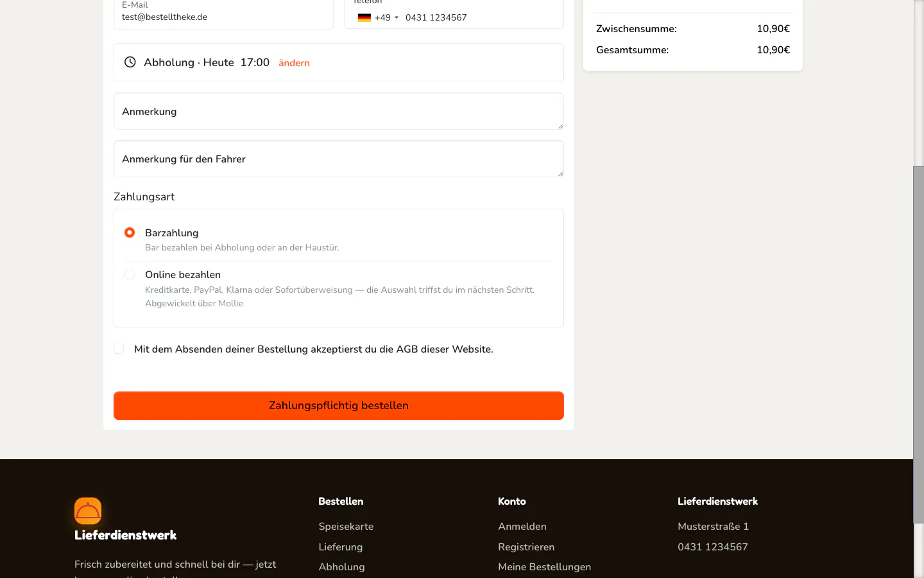Screen dimensions: 924x578
Task: Open Meine Bestellungen footer link
Action: [545, 567]
